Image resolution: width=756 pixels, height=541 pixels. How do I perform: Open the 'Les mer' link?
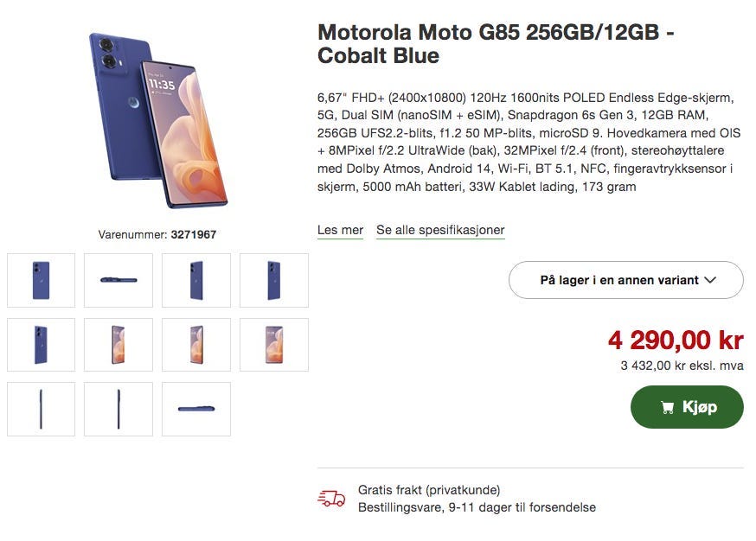[340, 230]
